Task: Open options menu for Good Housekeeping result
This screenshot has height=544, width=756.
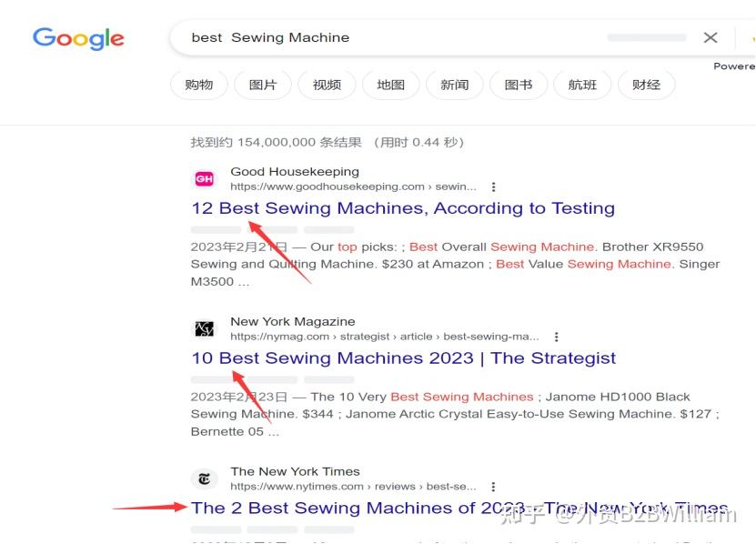Action: pyautogui.click(x=493, y=186)
